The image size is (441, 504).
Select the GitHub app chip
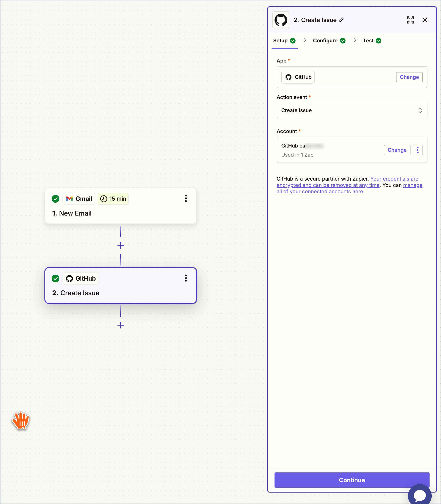pyautogui.click(x=298, y=77)
